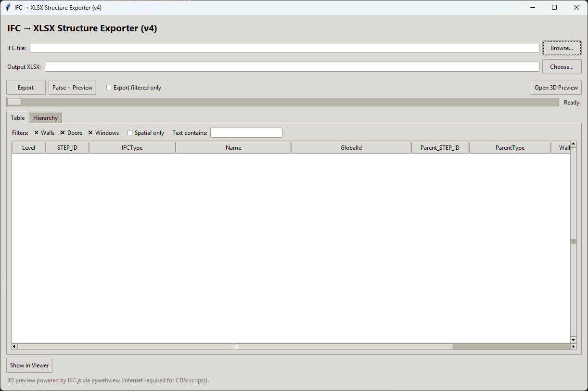Click the Text contains filter field
The image size is (588, 391).
246,133
